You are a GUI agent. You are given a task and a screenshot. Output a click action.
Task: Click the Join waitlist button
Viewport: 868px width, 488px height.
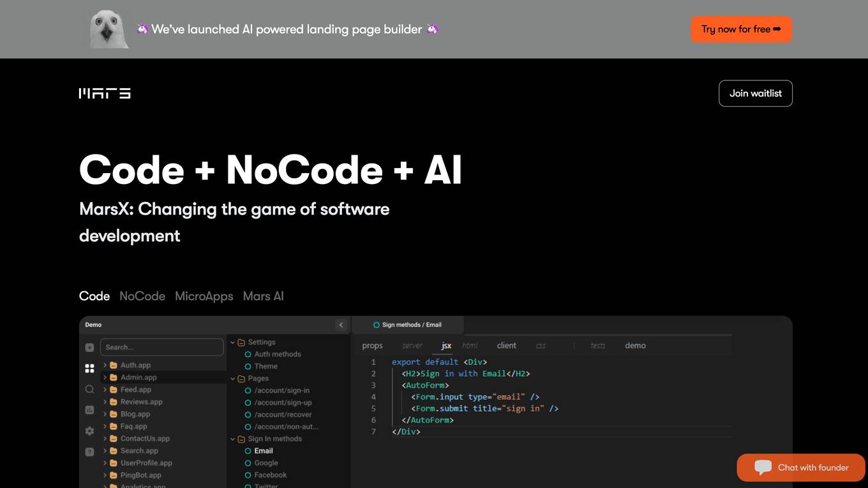coord(756,93)
